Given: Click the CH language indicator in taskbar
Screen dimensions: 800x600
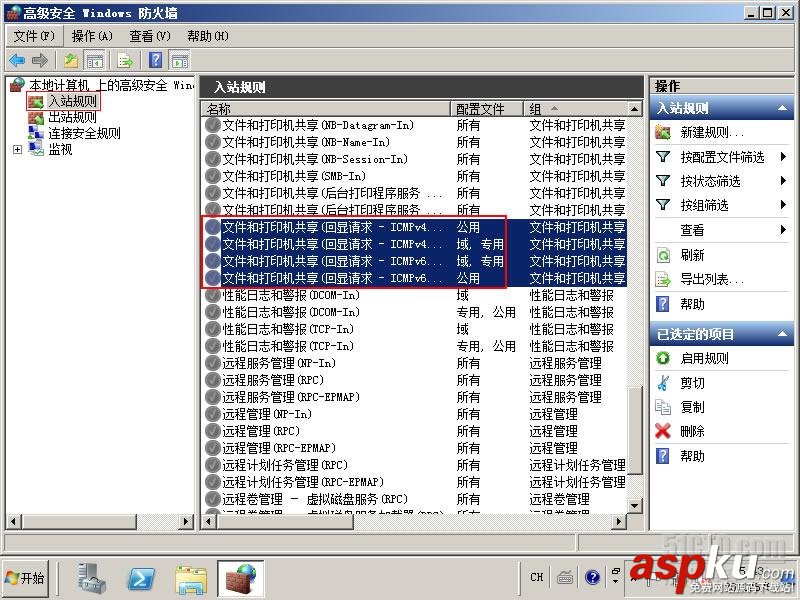Looking at the screenshot, I should (536, 578).
